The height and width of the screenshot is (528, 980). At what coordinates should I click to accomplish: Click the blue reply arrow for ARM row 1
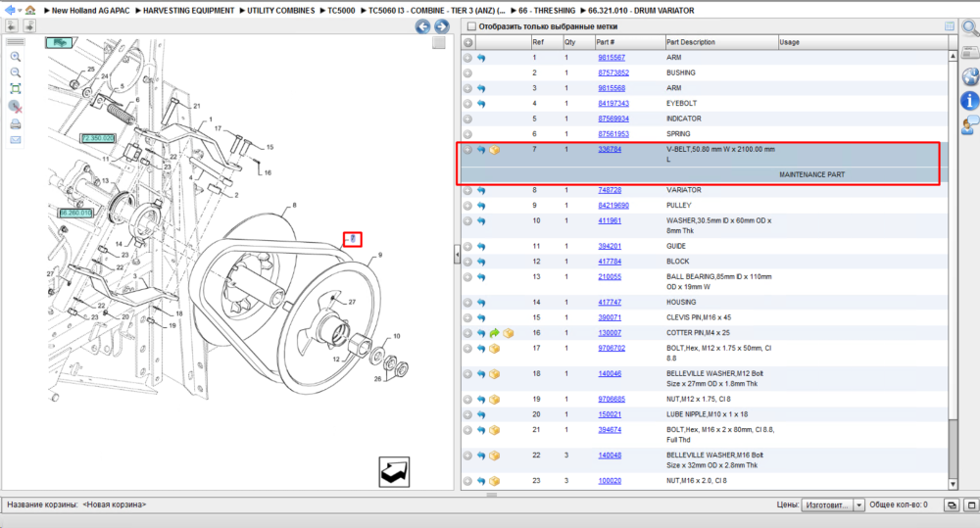pos(481,58)
